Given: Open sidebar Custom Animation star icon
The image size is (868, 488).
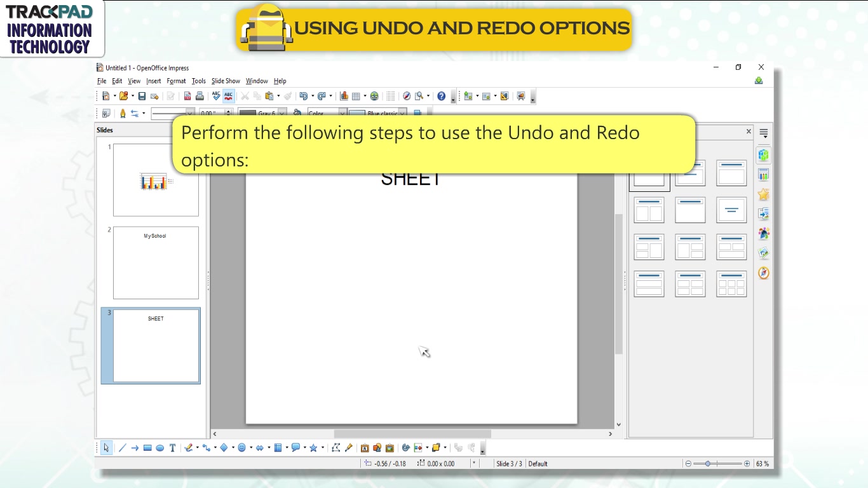Looking at the screenshot, I should click(x=764, y=194).
